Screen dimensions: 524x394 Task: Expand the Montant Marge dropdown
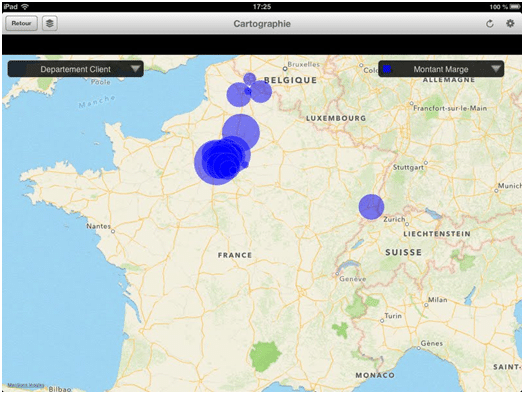point(441,69)
